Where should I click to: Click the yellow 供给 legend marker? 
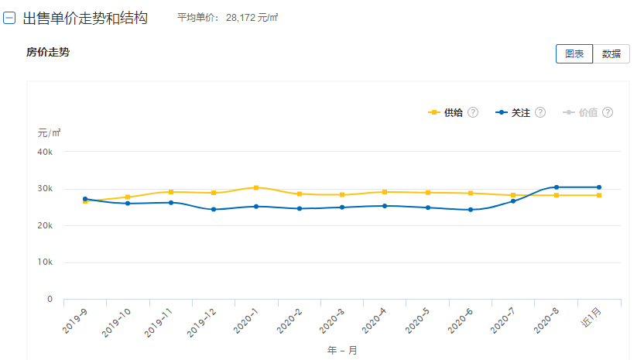click(434, 113)
